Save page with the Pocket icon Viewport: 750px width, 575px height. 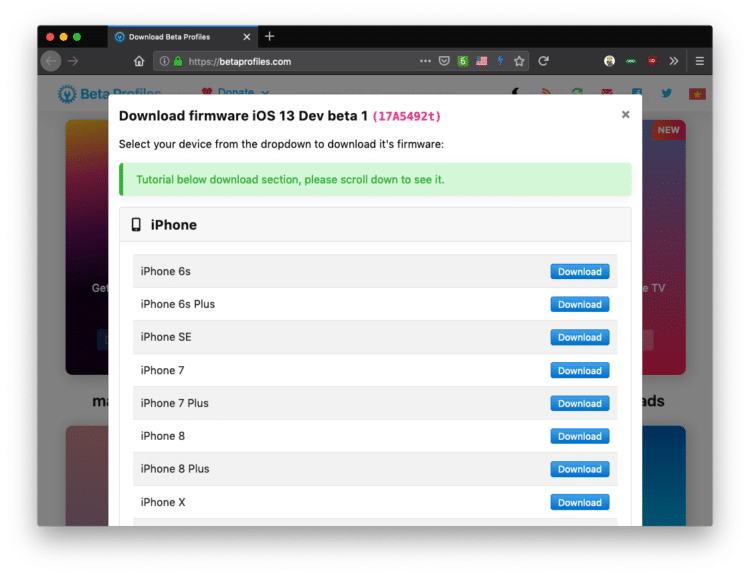coord(444,61)
